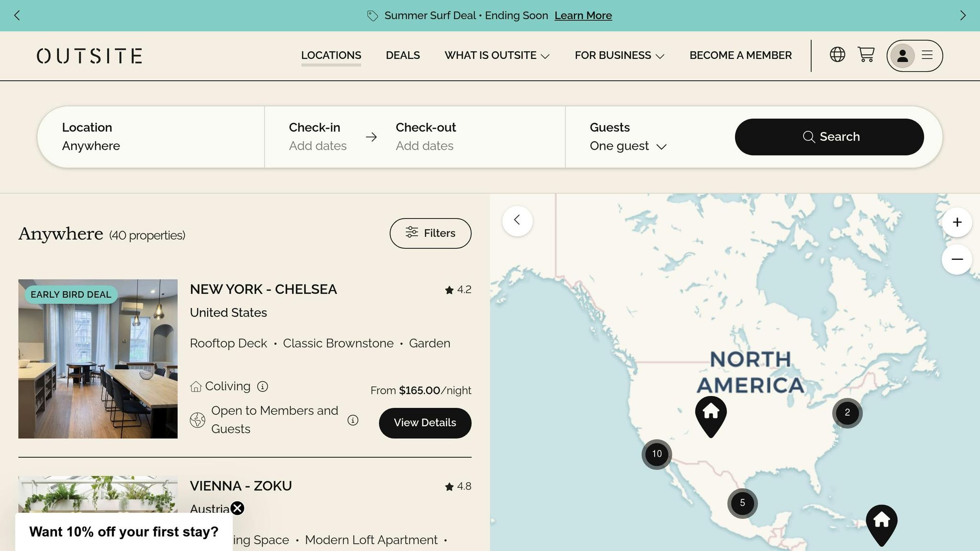Set the Check-in date
This screenshot has width=980, height=551.
(x=318, y=137)
